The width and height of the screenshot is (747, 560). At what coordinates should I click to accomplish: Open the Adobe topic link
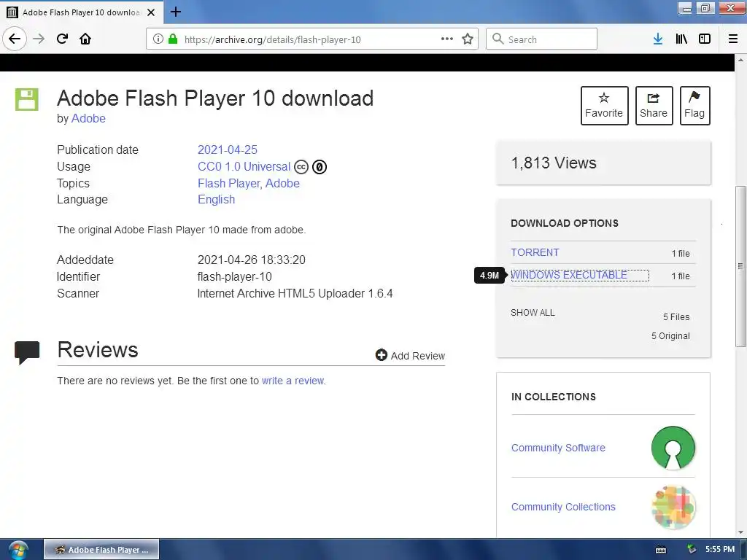pyautogui.click(x=282, y=183)
